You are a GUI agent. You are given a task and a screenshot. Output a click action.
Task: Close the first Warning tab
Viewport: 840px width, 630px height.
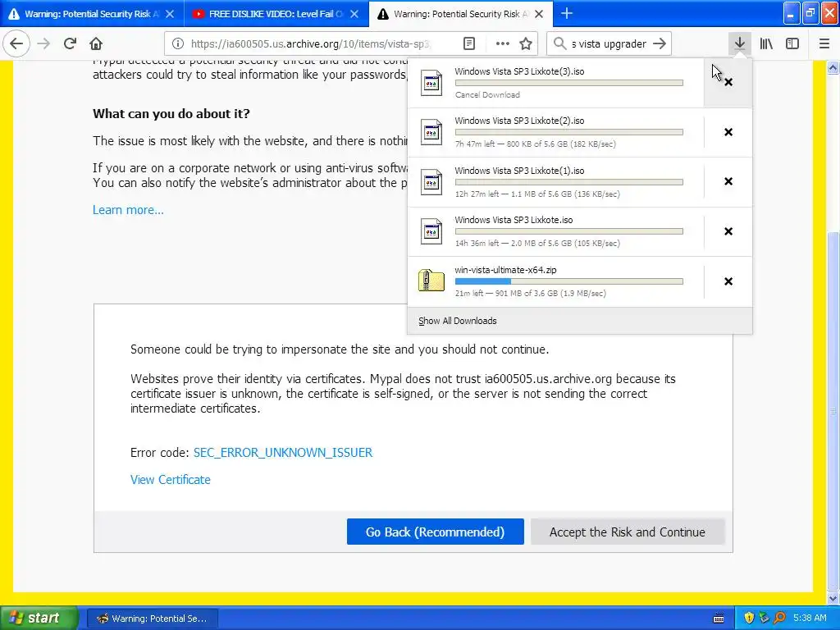(x=170, y=14)
